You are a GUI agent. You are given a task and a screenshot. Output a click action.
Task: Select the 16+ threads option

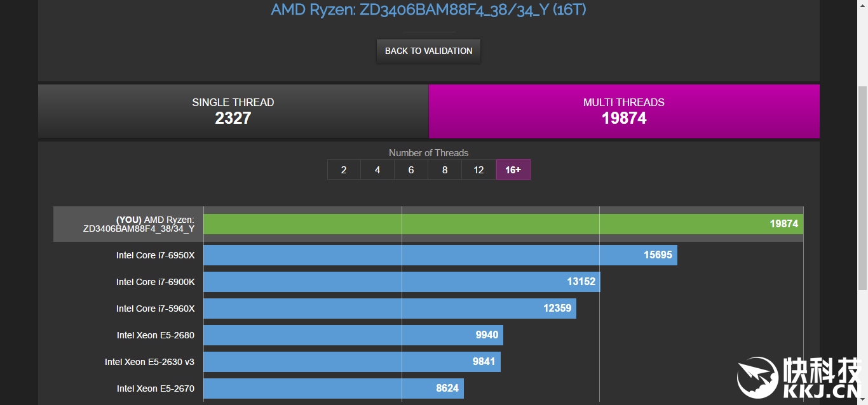[x=513, y=169]
